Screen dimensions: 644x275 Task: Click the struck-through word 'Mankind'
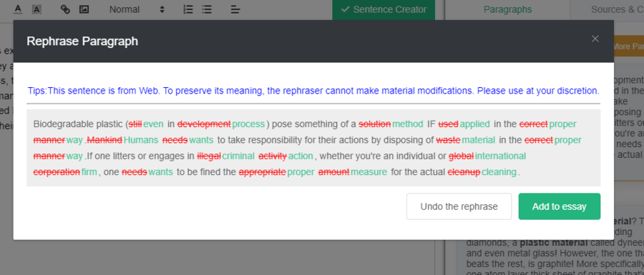(x=104, y=140)
